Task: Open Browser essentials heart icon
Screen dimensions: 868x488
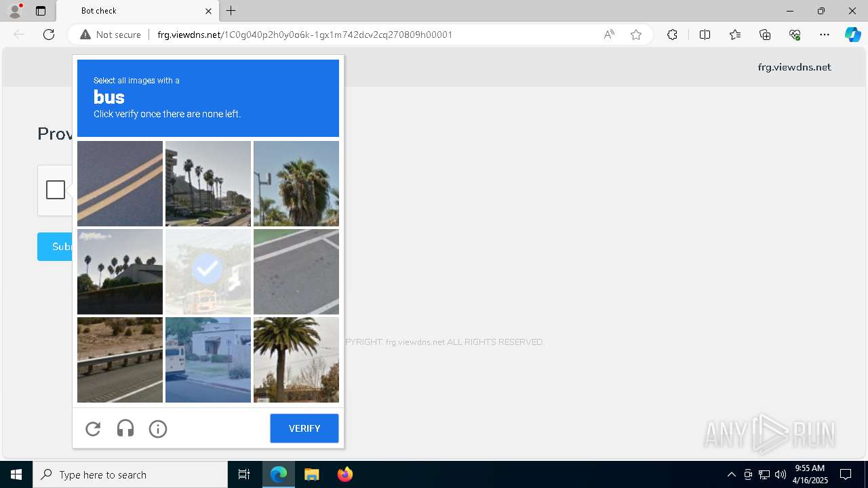Action: [795, 35]
